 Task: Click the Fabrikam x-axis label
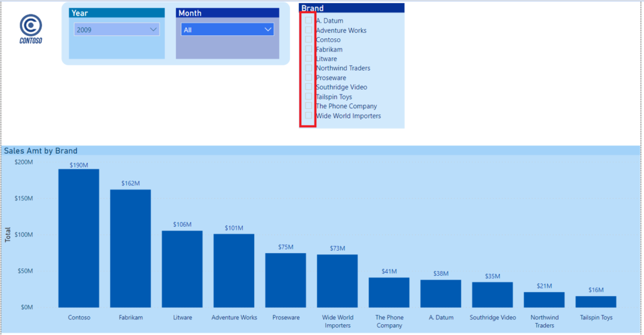(131, 317)
